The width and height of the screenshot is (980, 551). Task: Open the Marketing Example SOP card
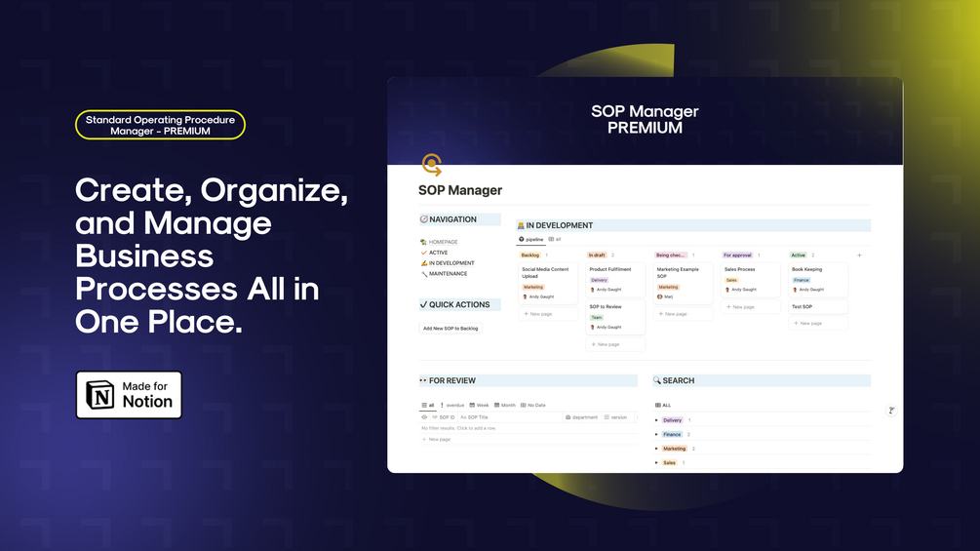[684, 283]
